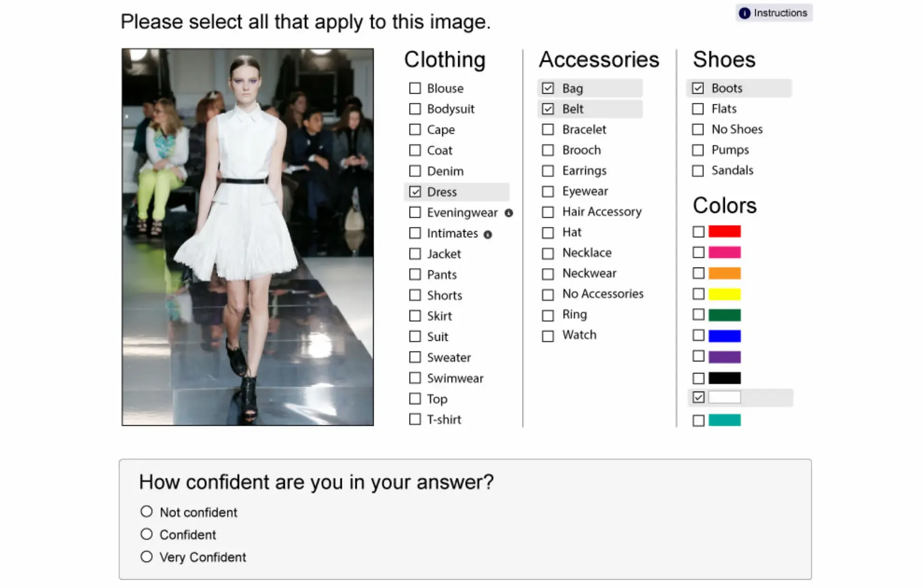Check the Top checkbox
Viewport: 923px width, 588px height.
[415, 399]
